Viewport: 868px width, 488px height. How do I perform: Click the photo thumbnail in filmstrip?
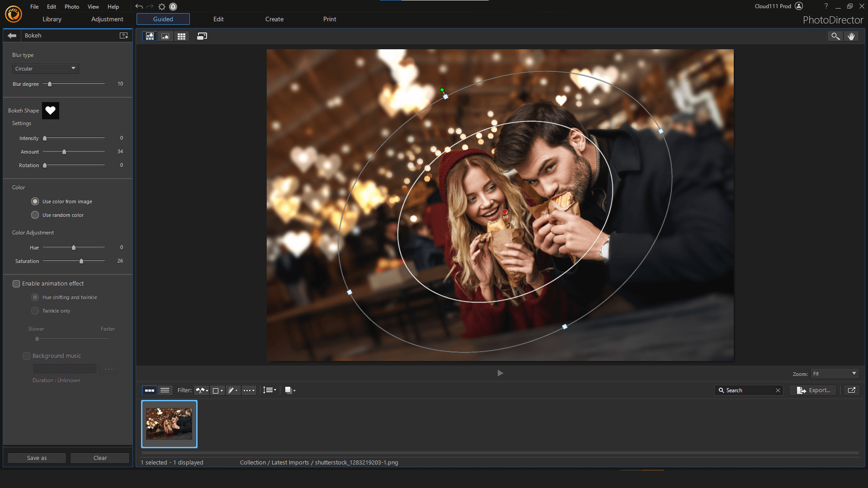[x=170, y=424]
